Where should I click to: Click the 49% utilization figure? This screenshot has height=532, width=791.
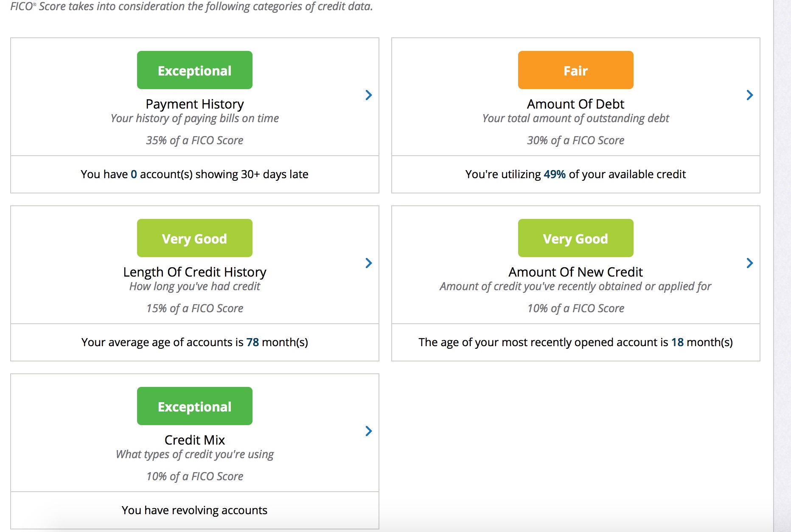[555, 174]
